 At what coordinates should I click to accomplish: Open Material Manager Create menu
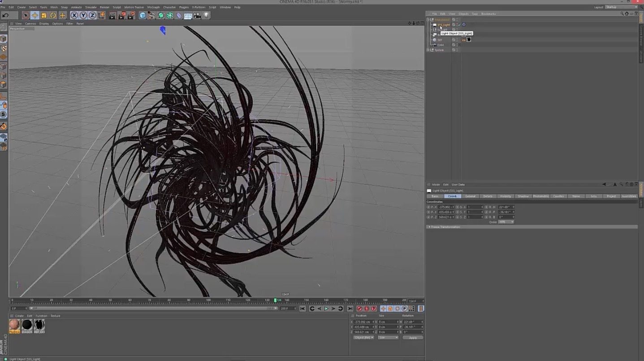[20, 316]
